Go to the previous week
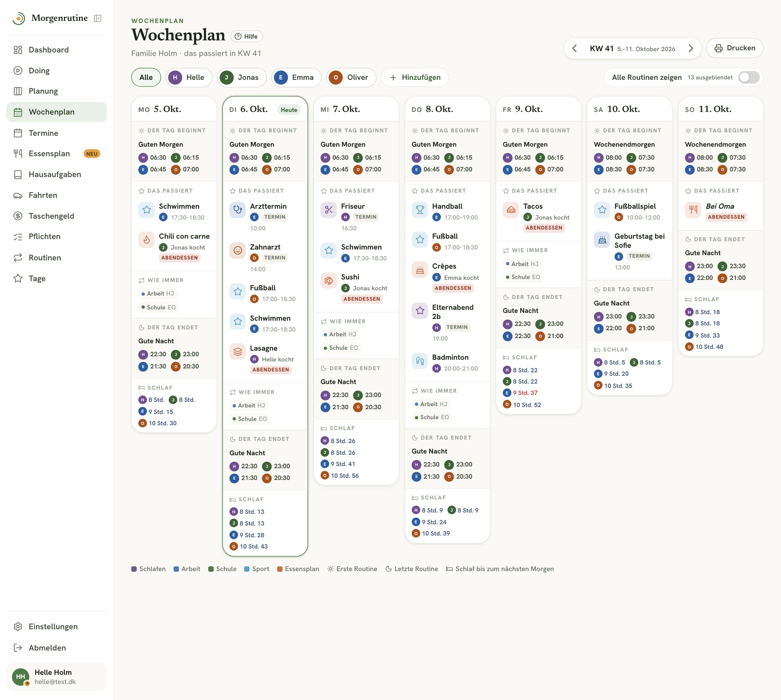The height and width of the screenshot is (700, 781). 574,48
